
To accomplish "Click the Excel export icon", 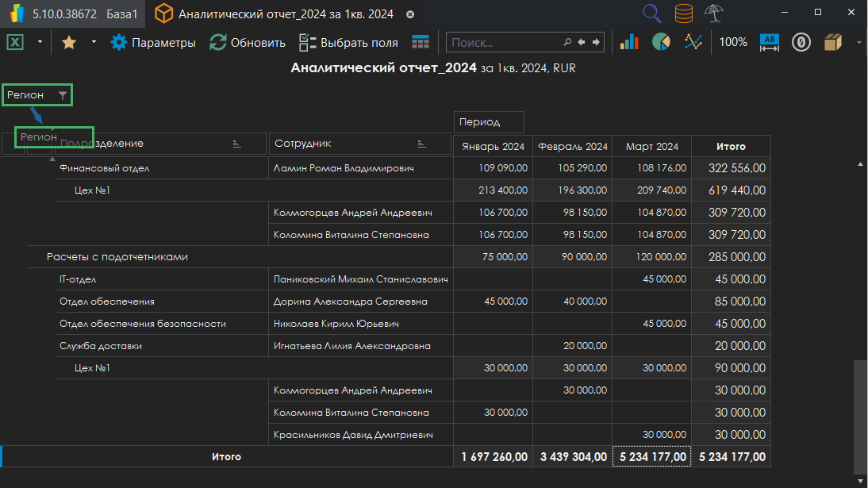I will (15, 43).
